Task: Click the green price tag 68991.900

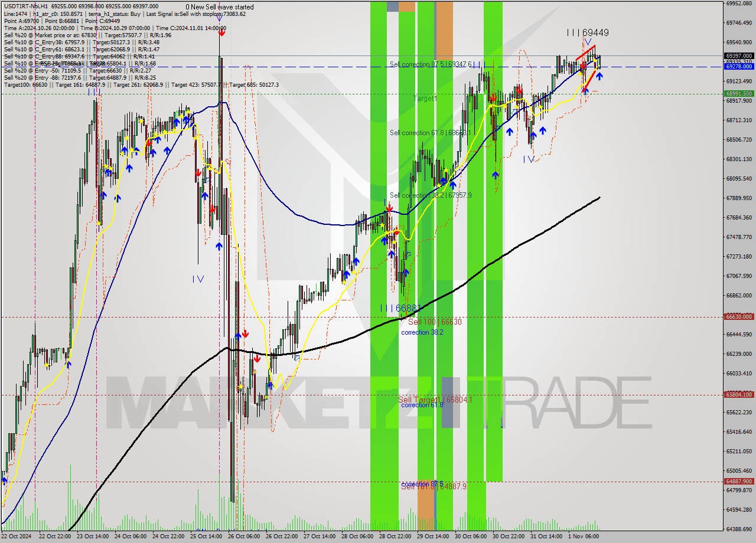Action: click(x=739, y=93)
